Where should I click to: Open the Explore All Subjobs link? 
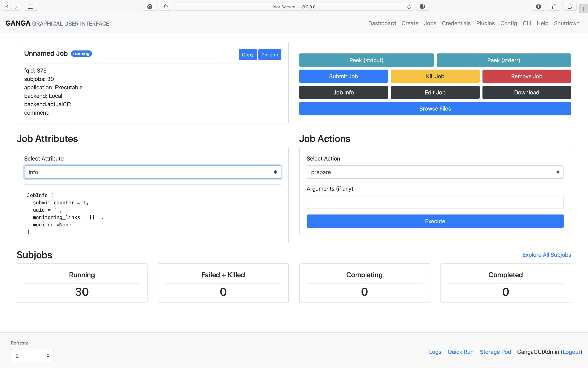click(547, 255)
